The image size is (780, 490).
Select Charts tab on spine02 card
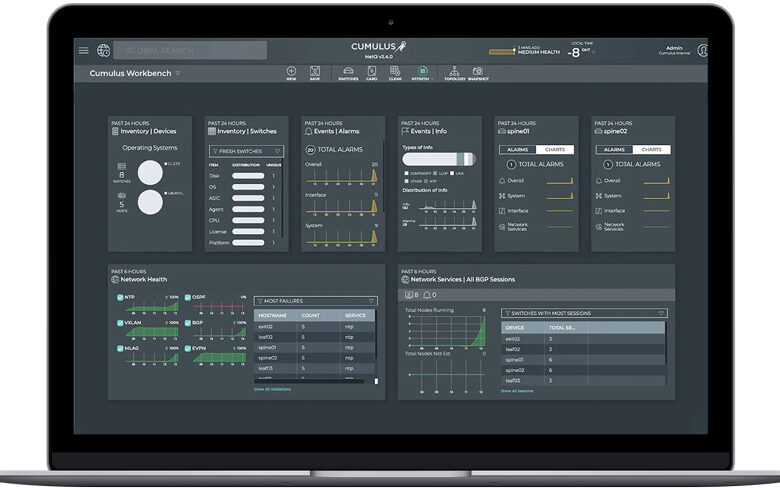(x=652, y=149)
